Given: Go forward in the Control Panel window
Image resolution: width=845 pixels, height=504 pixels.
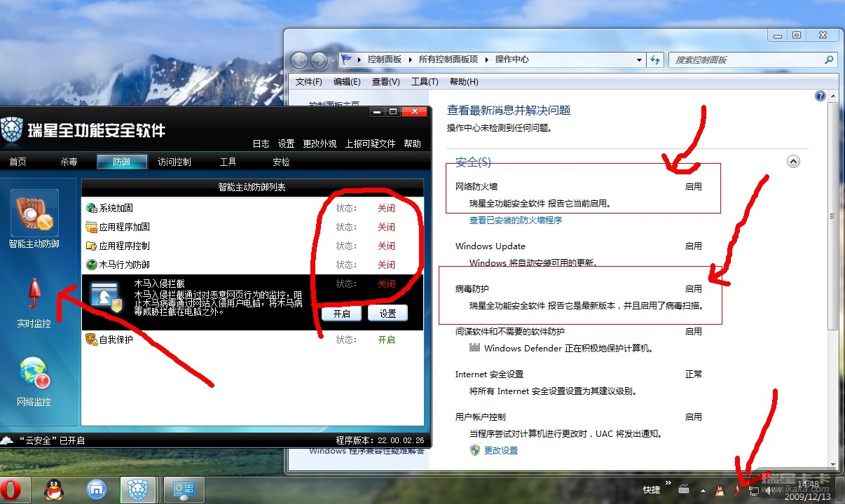Looking at the screenshot, I should click(x=320, y=60).
